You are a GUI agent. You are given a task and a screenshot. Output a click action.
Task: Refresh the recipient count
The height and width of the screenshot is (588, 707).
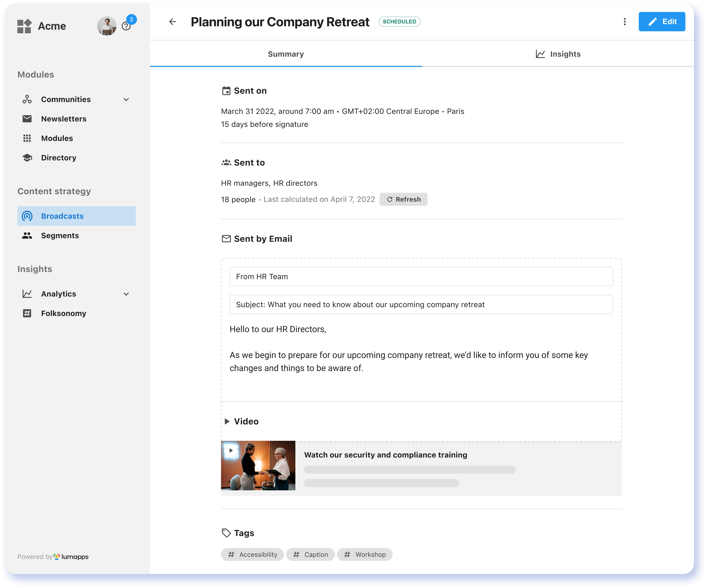click(403, 199)
